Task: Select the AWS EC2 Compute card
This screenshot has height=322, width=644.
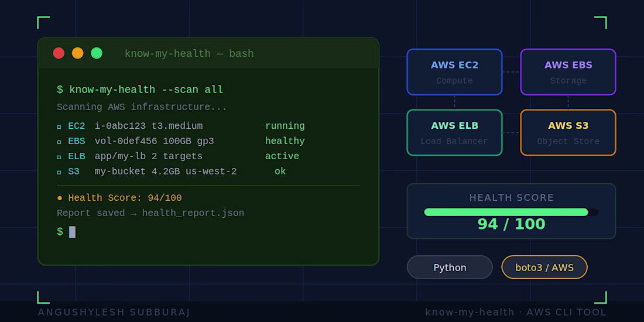Action: [x=454, y=72]
